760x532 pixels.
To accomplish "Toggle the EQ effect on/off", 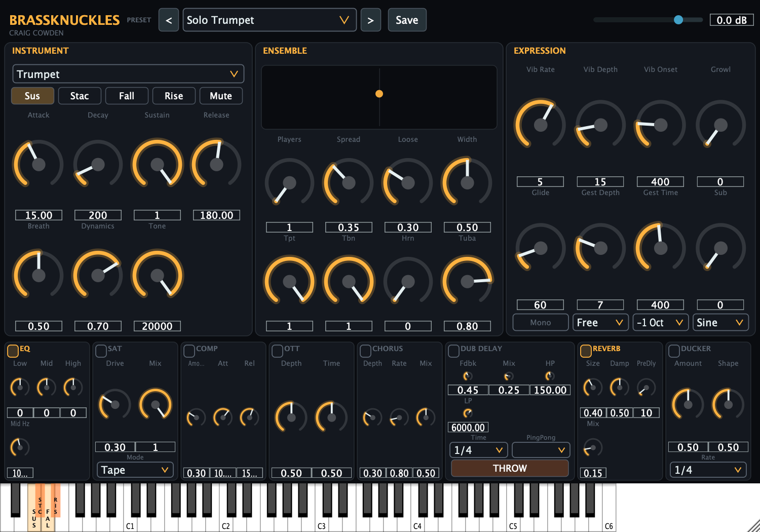I will click(13, 351).
